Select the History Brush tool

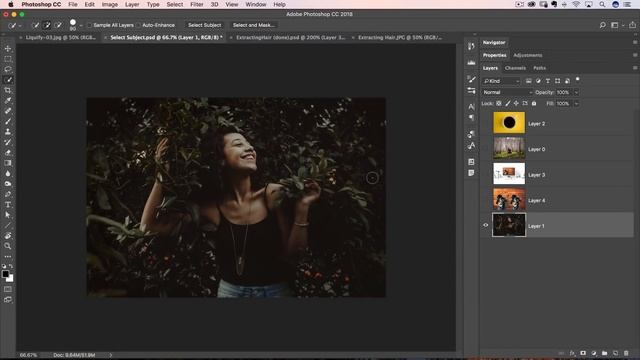(x=8, y=142)
